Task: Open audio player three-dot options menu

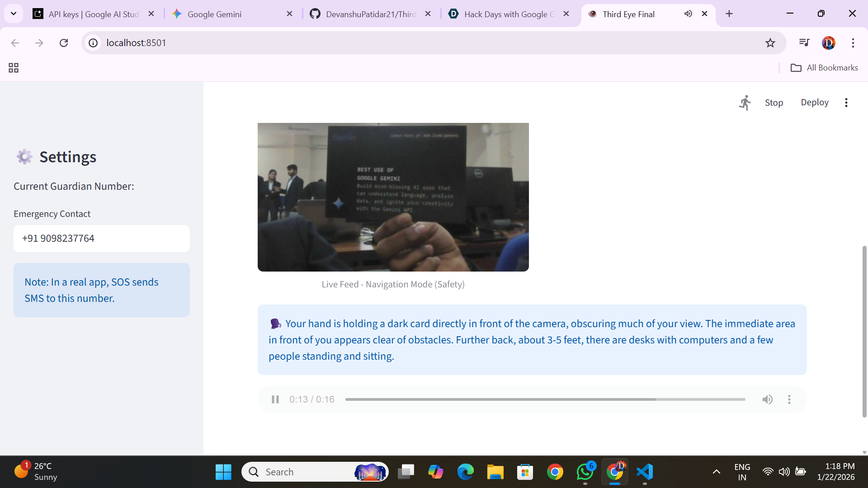Action: point(789,399)
